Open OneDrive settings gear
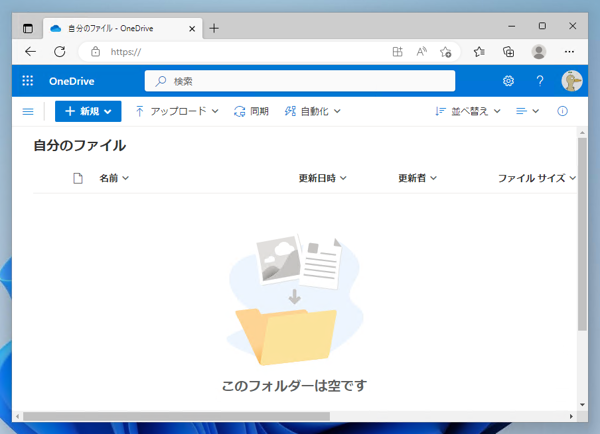This screenshot has height=434, width=600. point(508,81)
